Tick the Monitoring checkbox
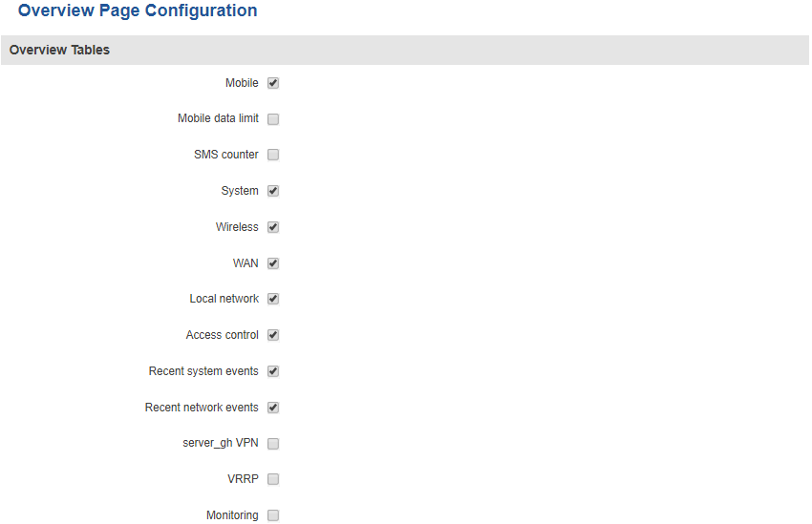This screenshot has height=524, width=812. [x=273, y=515]
